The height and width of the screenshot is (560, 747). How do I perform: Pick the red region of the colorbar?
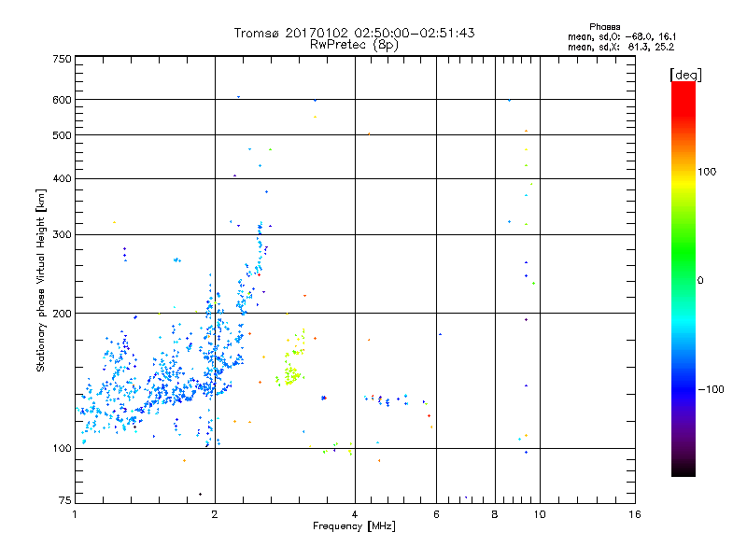click(684, 98)
